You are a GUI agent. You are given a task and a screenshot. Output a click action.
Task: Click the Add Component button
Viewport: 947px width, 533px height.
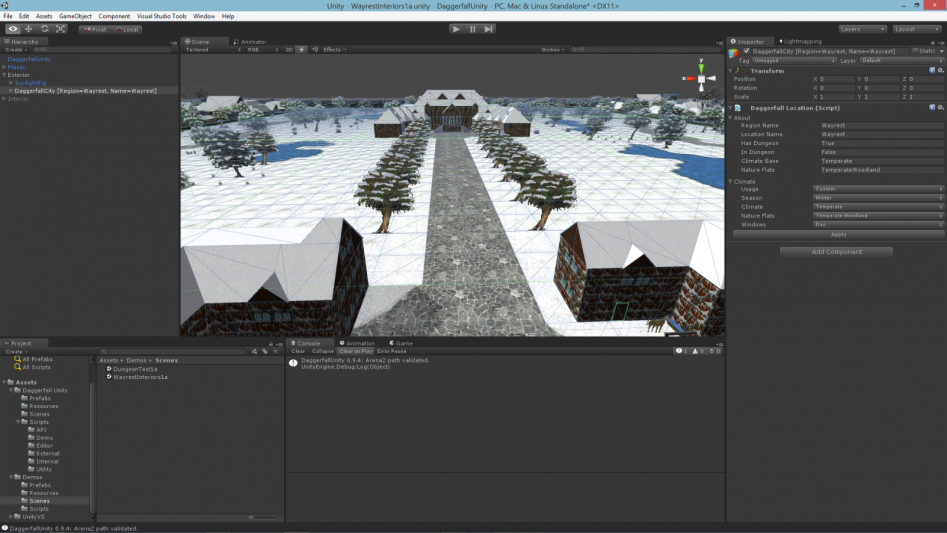836,252
